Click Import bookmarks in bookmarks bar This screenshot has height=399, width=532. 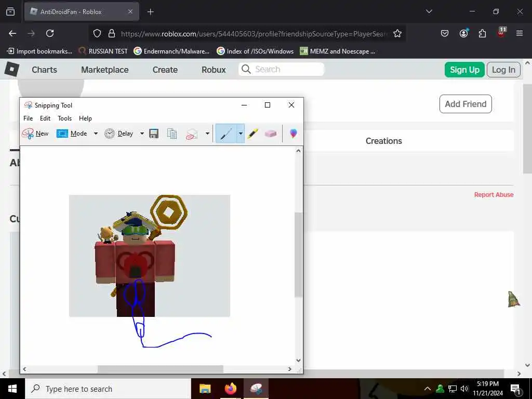click(x=39, y=51)
